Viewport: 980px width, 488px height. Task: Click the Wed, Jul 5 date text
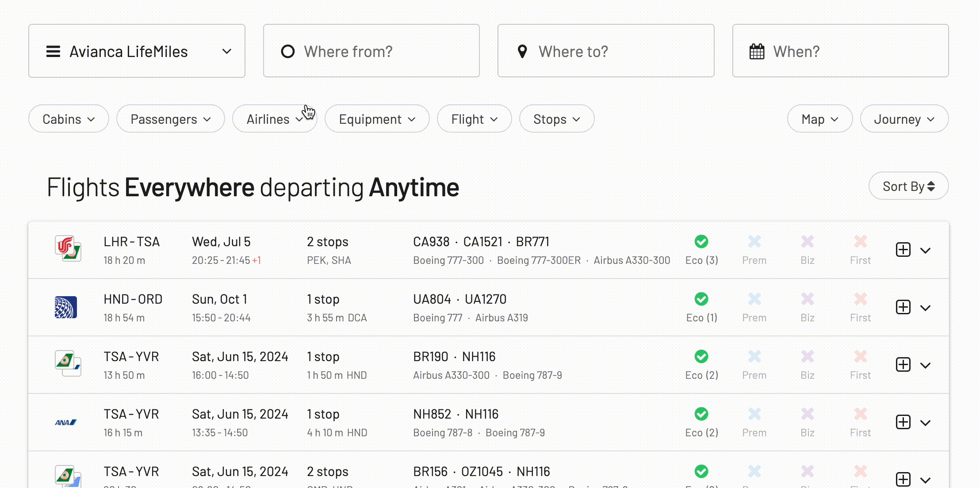(x=221, y=242)
